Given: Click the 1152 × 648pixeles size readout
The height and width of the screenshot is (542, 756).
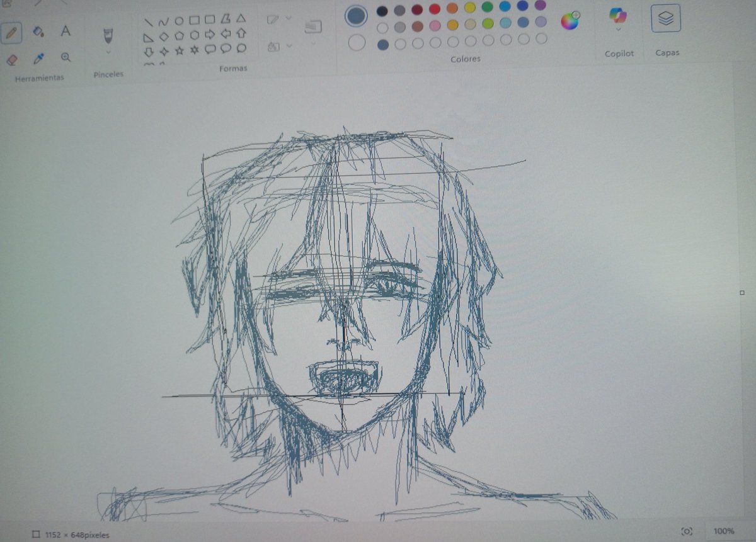Looking at the screenshot, I should coord(77,534).
